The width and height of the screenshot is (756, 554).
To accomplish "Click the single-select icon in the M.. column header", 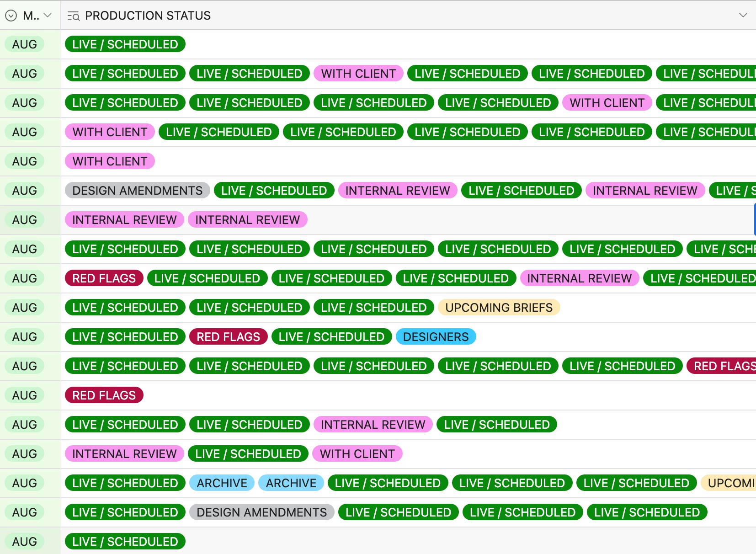I will pyautogui.click(x=11, y=16).
